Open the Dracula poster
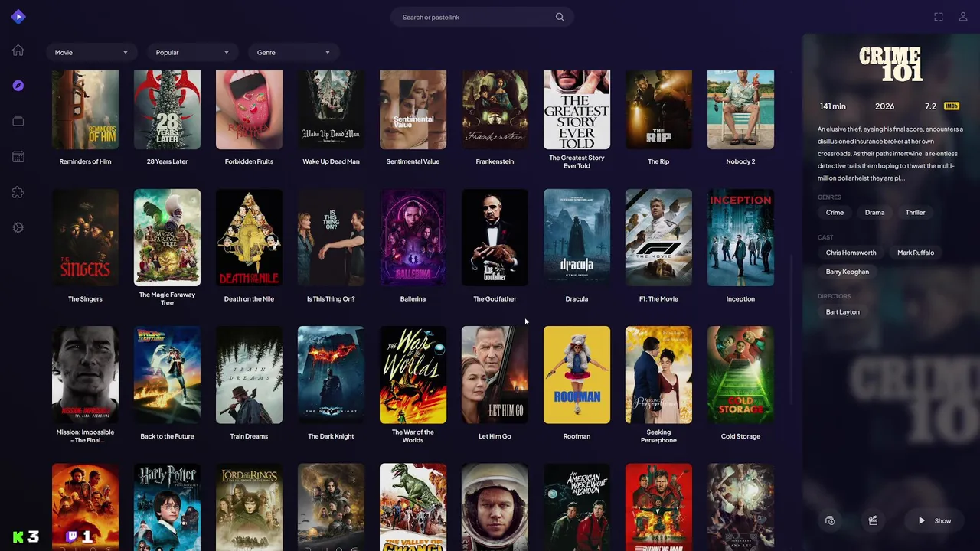980x551 pixels. (x=577, y=237)
